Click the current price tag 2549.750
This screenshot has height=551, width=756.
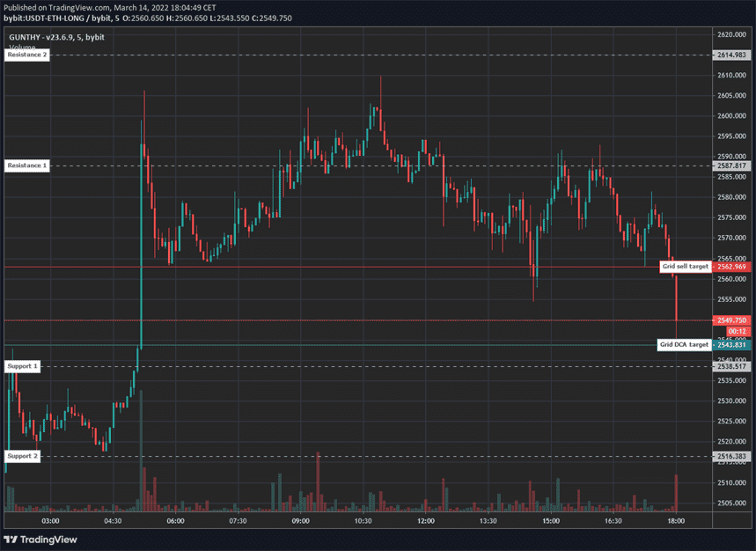732,320
